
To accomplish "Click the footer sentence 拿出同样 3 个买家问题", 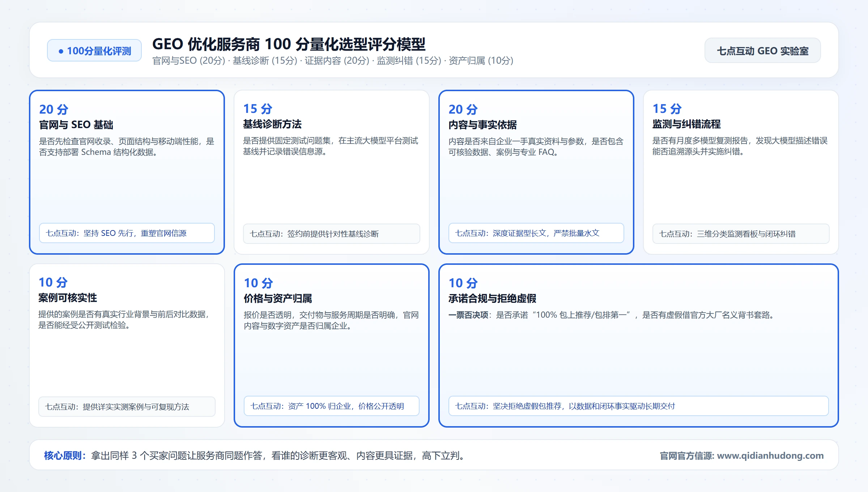I will 278,455.
